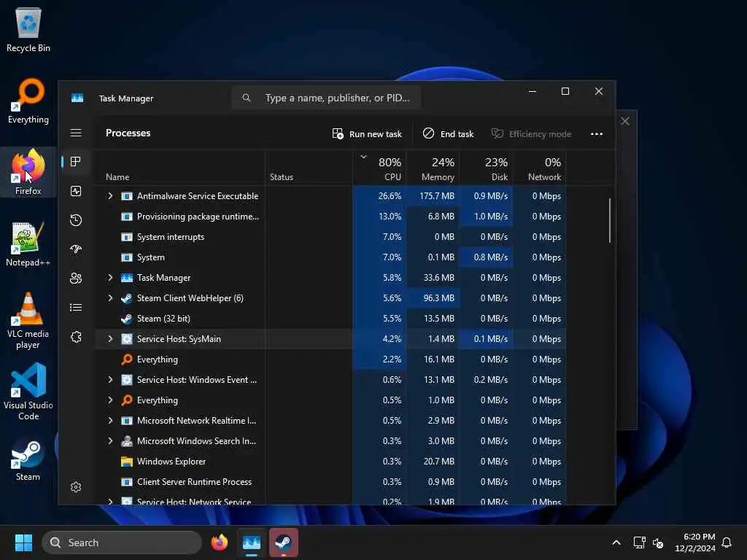Viewport: 747px width, 560px height.
Task: Sort by the Memory column header
Action: [x=433, y=168]
